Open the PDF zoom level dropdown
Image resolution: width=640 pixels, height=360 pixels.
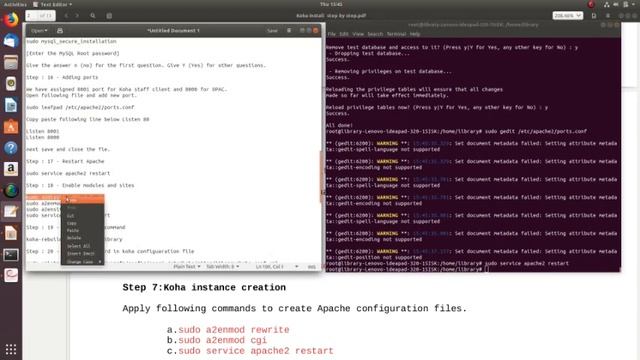pos(567,16)
